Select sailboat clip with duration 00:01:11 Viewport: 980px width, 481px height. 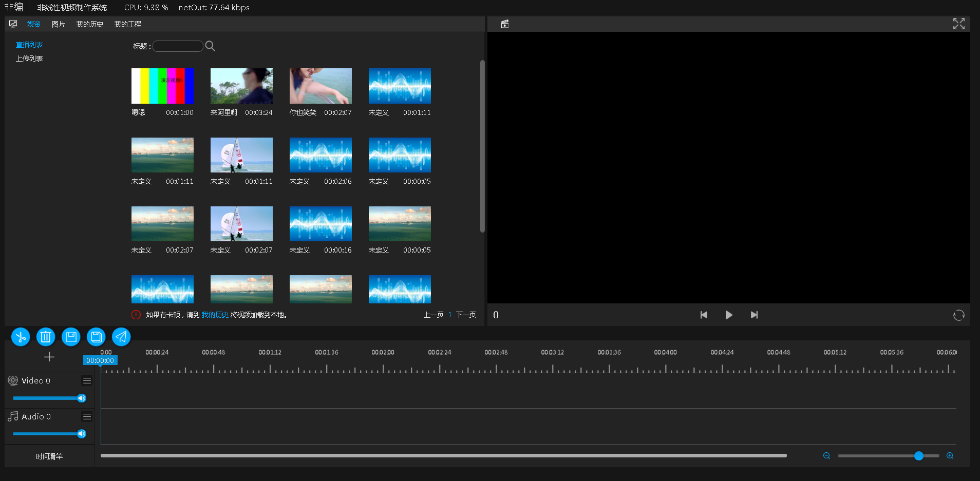(x=241, y=155)
